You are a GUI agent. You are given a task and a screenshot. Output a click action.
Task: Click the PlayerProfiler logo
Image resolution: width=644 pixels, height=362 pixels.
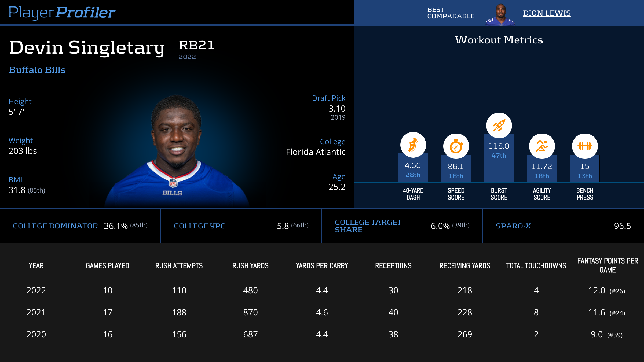(x=62, y=12)
